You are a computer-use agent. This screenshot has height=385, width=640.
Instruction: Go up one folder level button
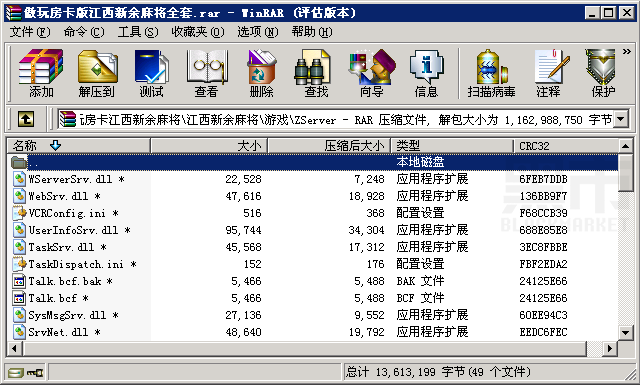[x=26, y=119]
